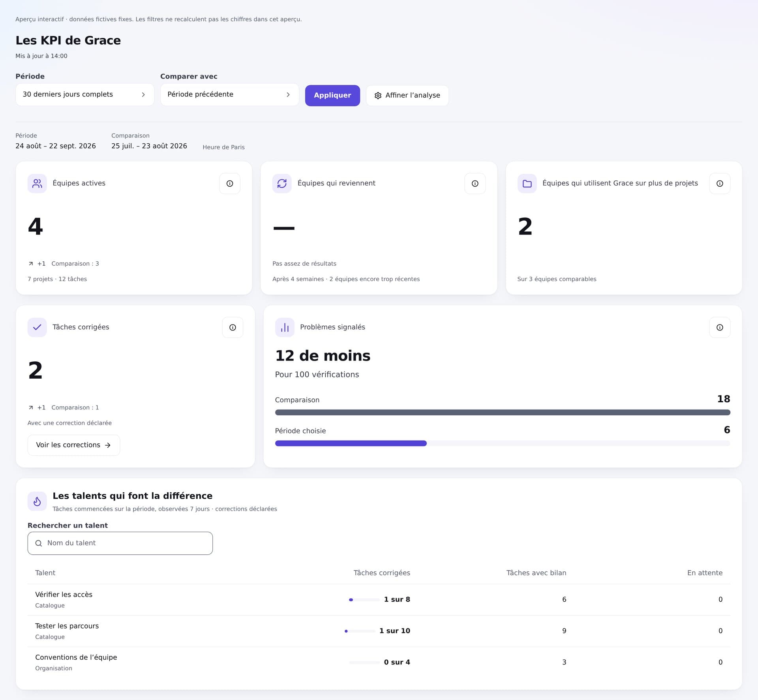Viewport: 758px width, 700px height.
Task: Open info for Équipes actives card
Action: (x=230, y=184)
